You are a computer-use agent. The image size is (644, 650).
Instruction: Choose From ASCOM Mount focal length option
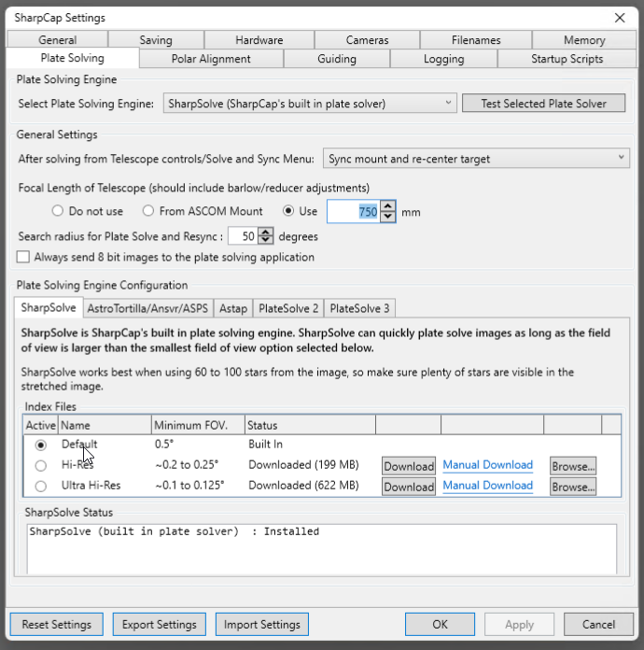148,211
